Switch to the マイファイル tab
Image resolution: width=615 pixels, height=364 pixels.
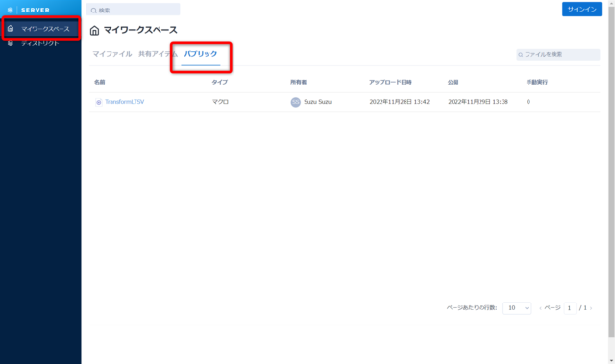(x=112, y=54)
